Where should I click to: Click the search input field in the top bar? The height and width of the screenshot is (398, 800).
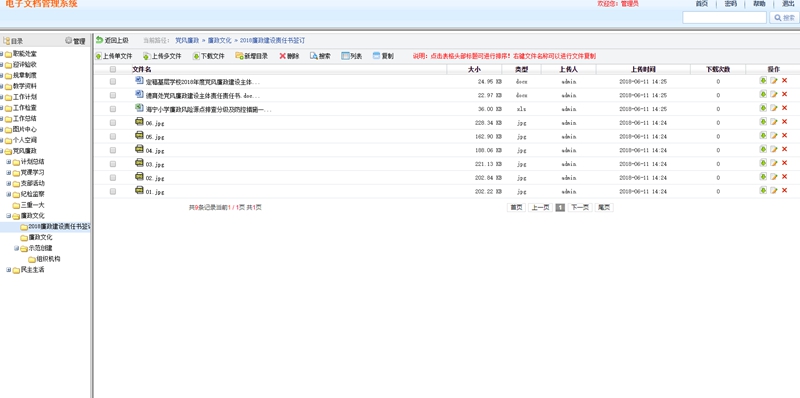(x=724, y=17)
